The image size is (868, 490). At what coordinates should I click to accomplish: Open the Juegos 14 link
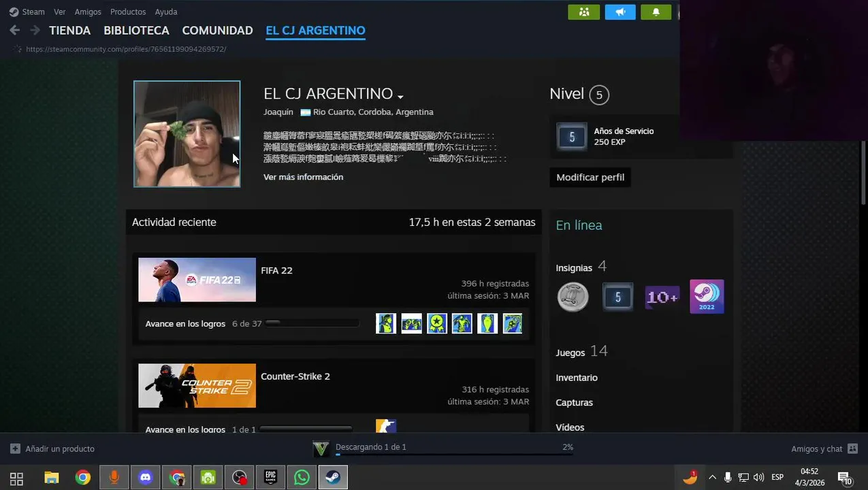click(x=581, y=352)
